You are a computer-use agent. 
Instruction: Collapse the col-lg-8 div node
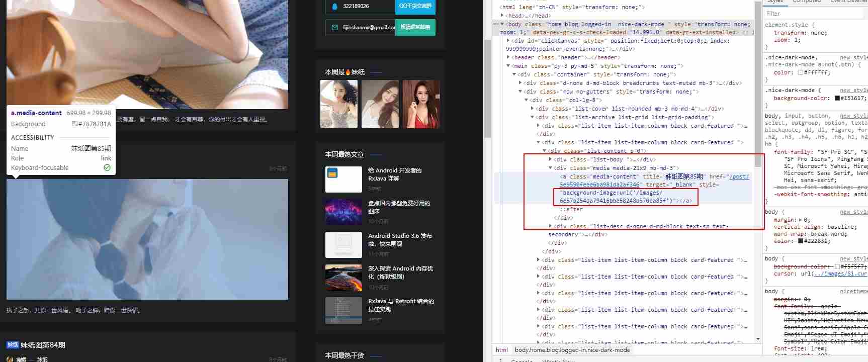click(x=526, y=100)
